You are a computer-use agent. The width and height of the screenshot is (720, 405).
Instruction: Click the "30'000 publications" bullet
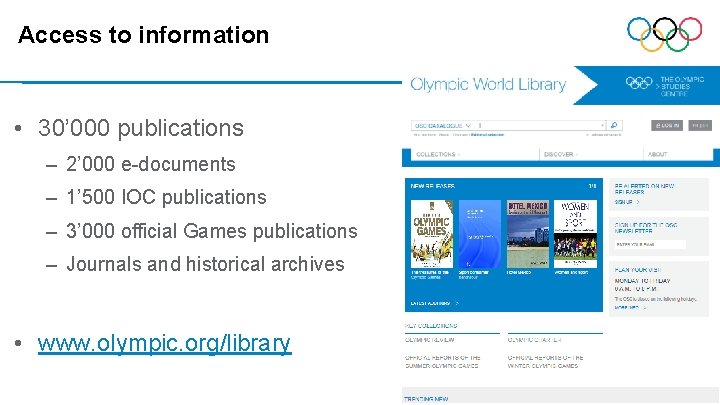click(141, 128)
